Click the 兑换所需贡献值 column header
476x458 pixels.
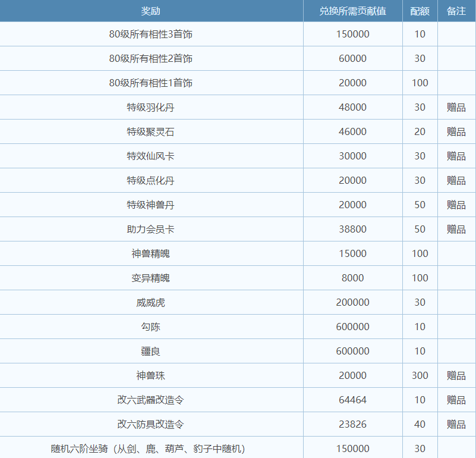click(352, 11)
